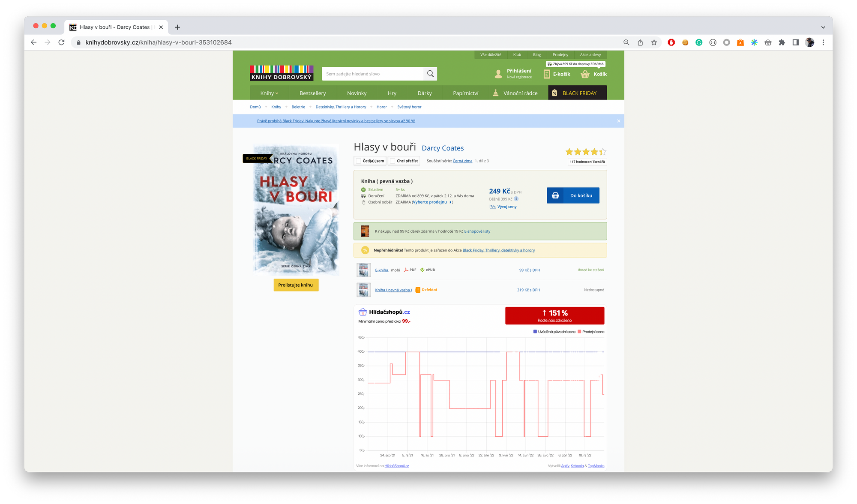Open the tab list chevron in Chrome
Screen dimensions: 857x504
click(823, 27)
